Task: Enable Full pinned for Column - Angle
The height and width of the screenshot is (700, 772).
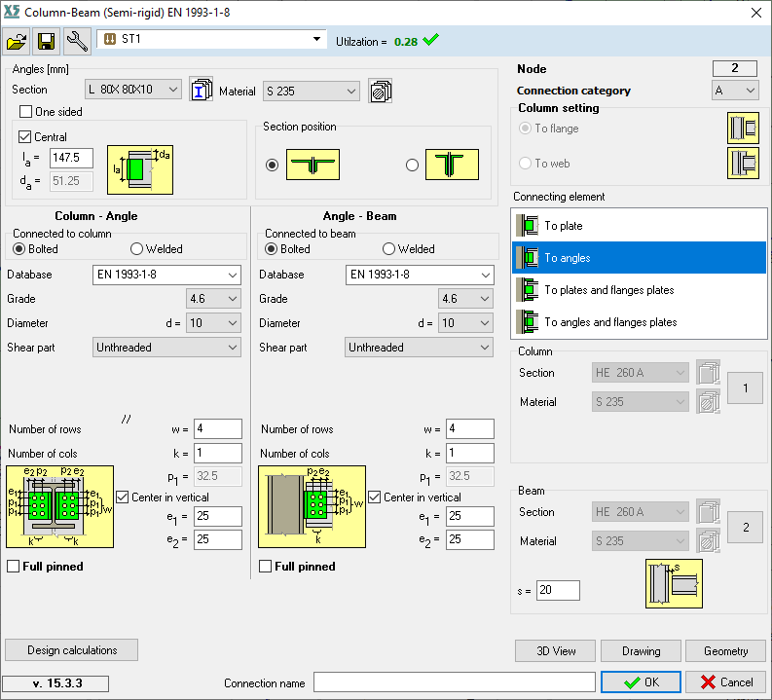Action: (x=14, y=567)
